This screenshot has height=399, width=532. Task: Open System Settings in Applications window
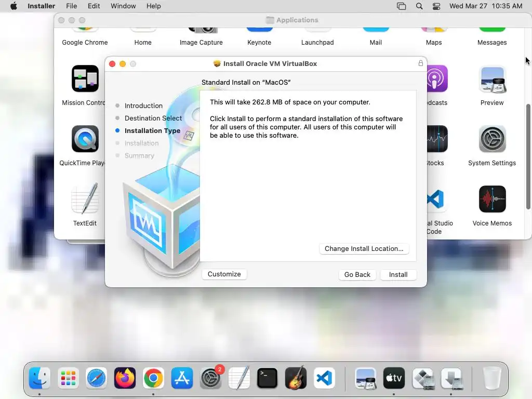(492, 139)
